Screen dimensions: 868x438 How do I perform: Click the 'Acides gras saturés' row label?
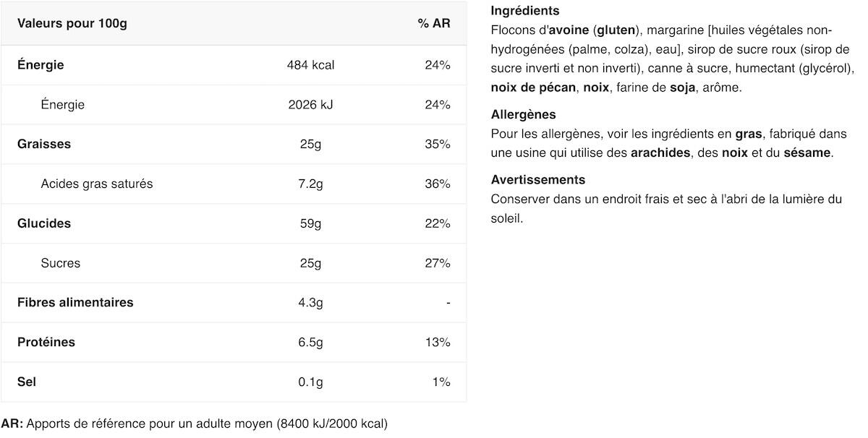coord(97,184)
